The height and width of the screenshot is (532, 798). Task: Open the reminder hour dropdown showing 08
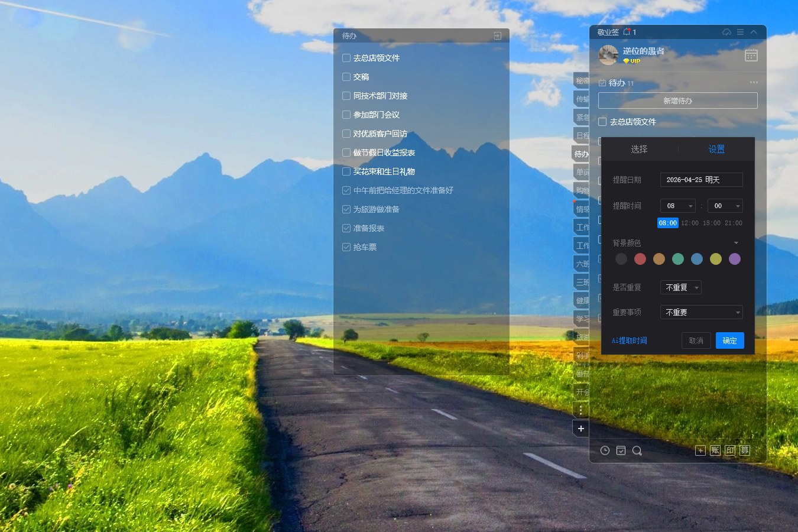(x=677, y=206)
